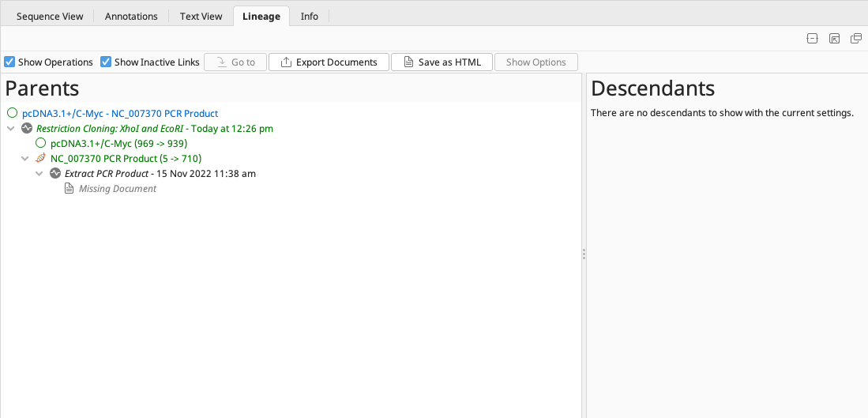Click the Restriction Cloning operation icon
Viewport: 868px width, 418px height.
pos(27,128)
